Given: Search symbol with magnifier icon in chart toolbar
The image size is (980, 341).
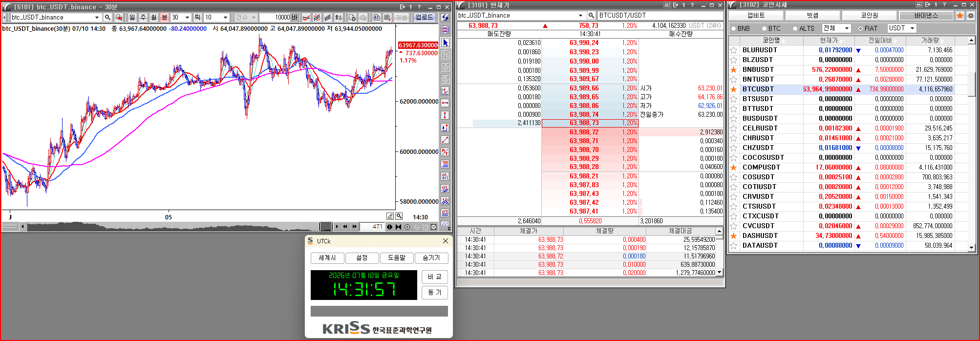Looking at the screenshot, I should pos(107,17).
